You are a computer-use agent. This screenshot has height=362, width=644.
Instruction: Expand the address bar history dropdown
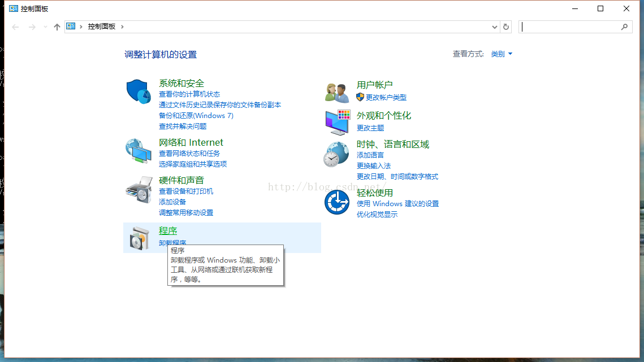(495, 27)
